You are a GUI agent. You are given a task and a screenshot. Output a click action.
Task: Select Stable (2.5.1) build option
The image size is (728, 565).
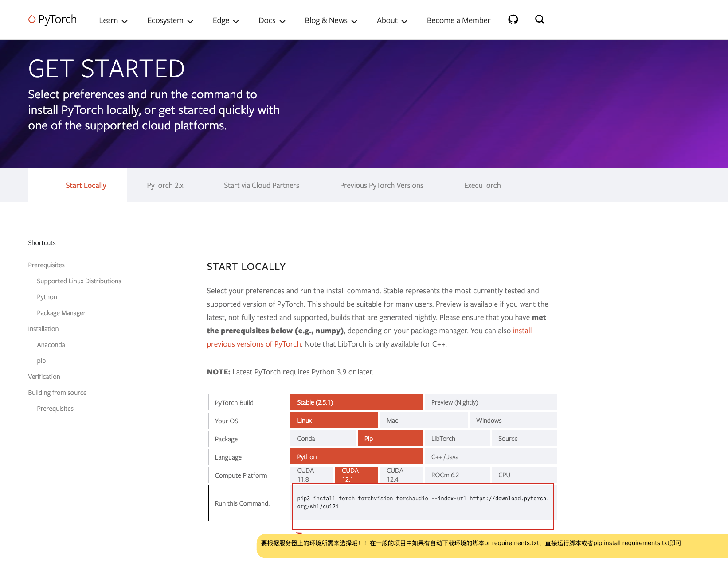[356, 402]
